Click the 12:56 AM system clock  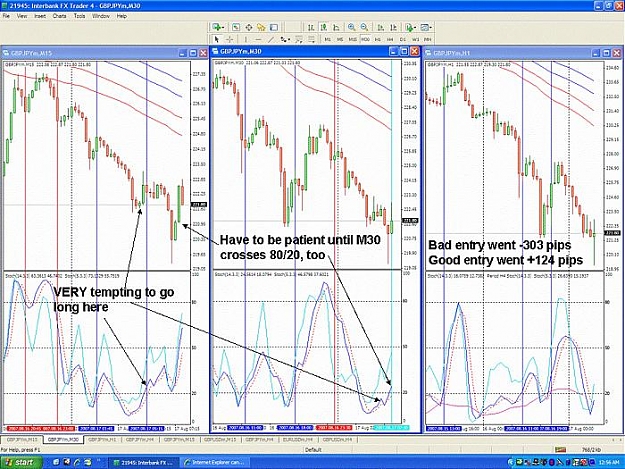pos(608,462)
